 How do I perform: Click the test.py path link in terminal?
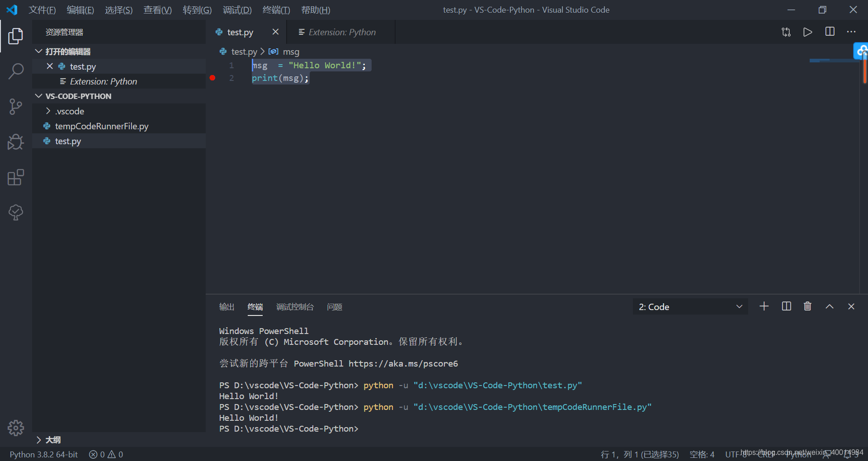click(x=498, y=385)
